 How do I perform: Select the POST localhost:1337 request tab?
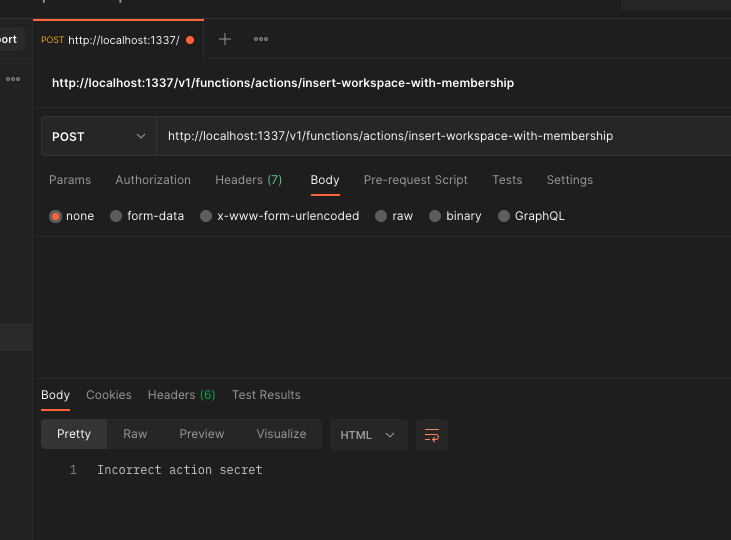point(118,40)
